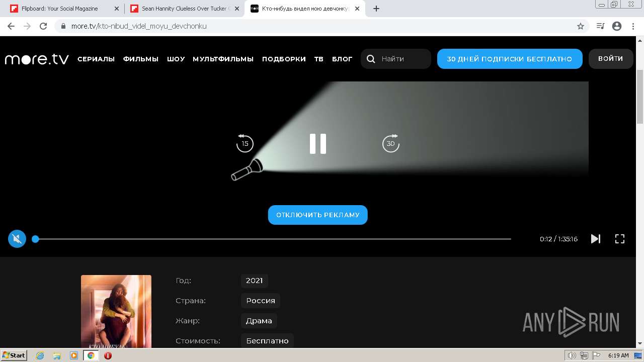
Task: Select the Драма genre tag
Action: pos(259,321)
